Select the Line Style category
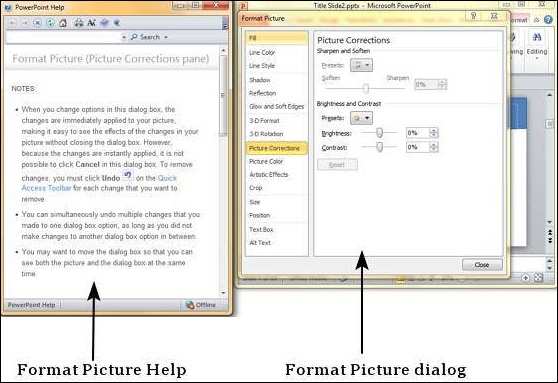558x383 pixels. [276, 66]
